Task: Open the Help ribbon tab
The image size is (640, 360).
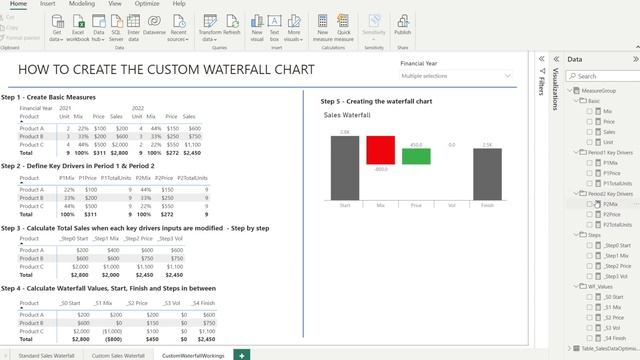Action: click(x=179, y=4)
